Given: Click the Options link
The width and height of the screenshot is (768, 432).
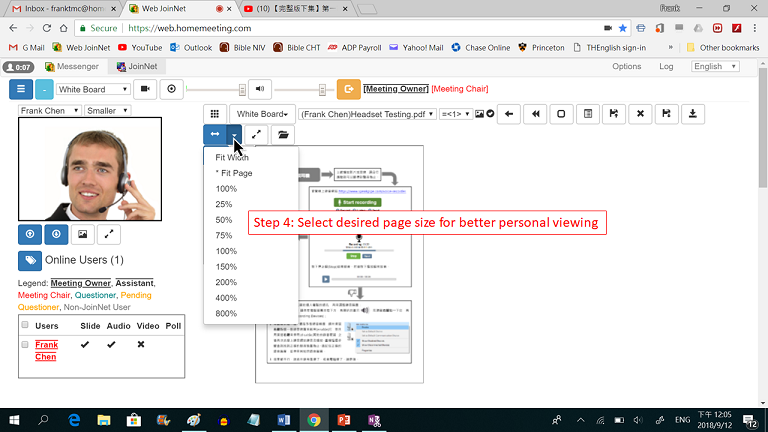Looking at the screenshot, I should 626,67.
